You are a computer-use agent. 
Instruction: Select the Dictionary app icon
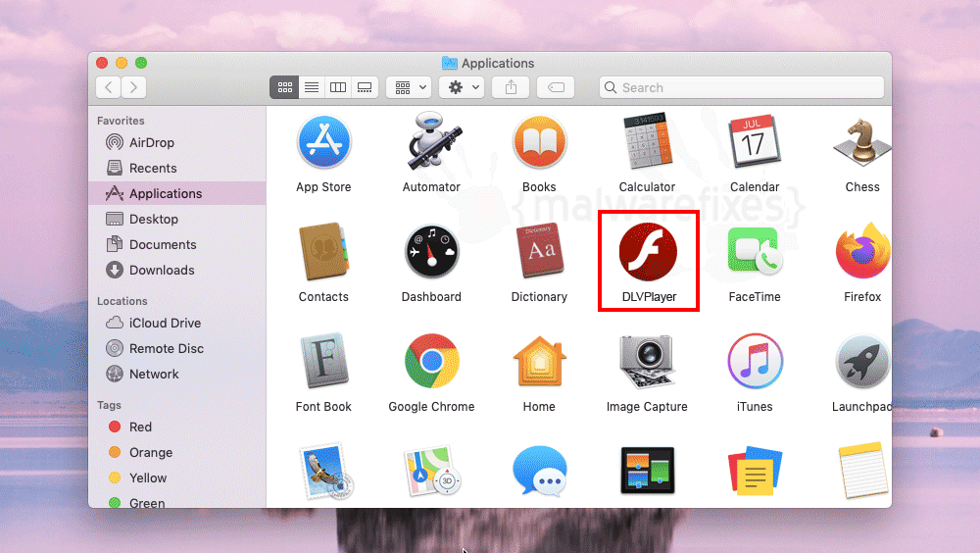click(539, 251)
